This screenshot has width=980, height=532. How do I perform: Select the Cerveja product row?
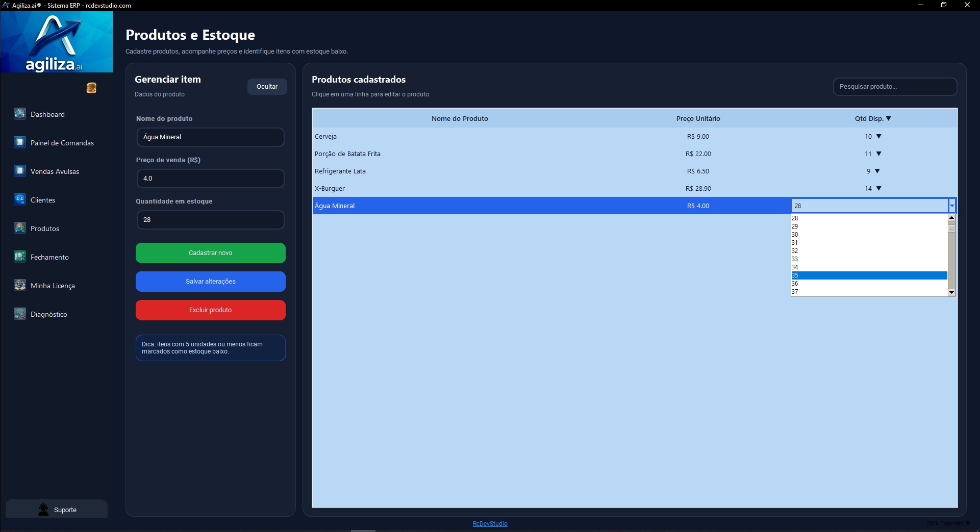point(635,136)
